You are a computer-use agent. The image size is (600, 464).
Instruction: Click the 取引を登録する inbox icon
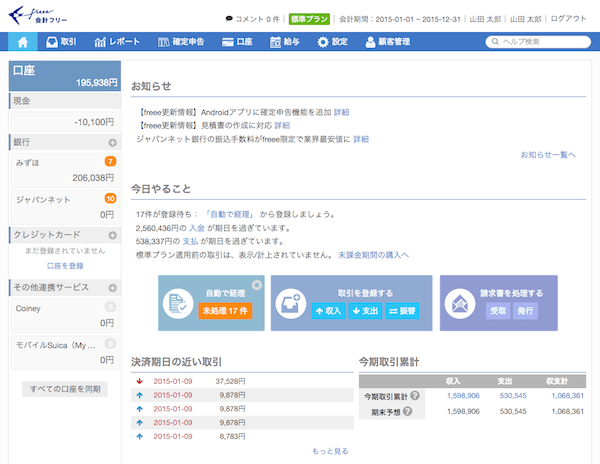[291, 303]
